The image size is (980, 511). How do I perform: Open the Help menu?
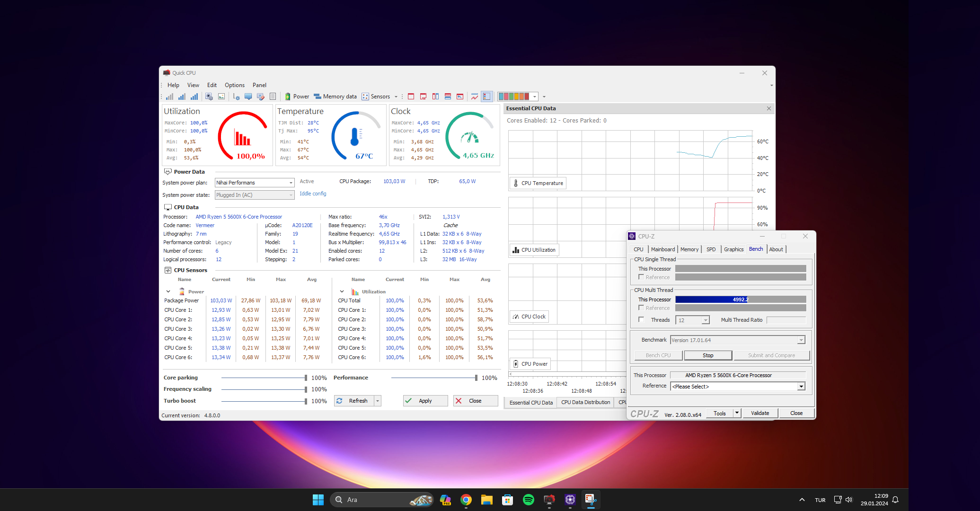[x=173, y=85]
